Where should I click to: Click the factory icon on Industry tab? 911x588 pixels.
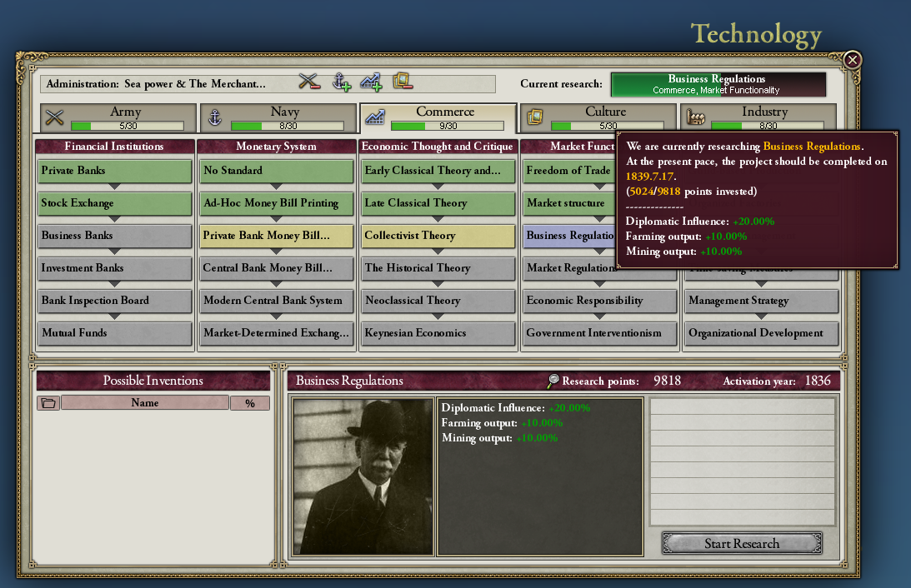click(x=695, y=117)
